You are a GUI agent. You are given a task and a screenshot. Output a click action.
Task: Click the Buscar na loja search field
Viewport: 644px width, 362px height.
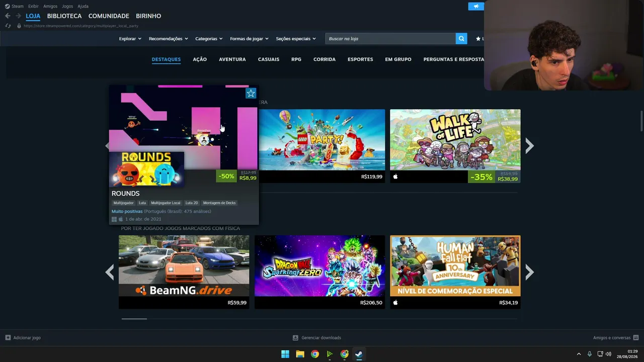[390, 39]
